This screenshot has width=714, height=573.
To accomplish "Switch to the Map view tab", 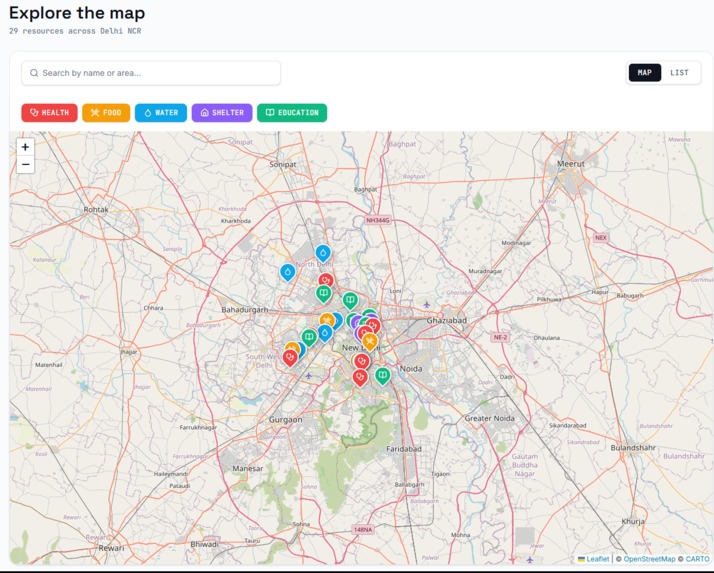I will [645, 73].
